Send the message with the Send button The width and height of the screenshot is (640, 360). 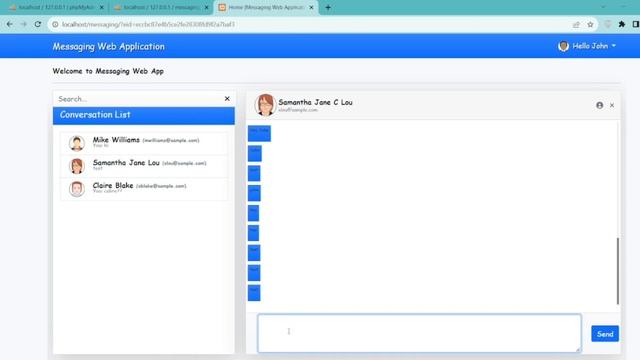pyautogui.click(x=605, y=334)
